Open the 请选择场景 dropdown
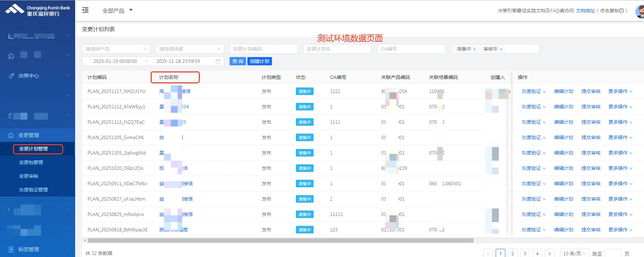The image size is (644, 257). pos(190,49)
